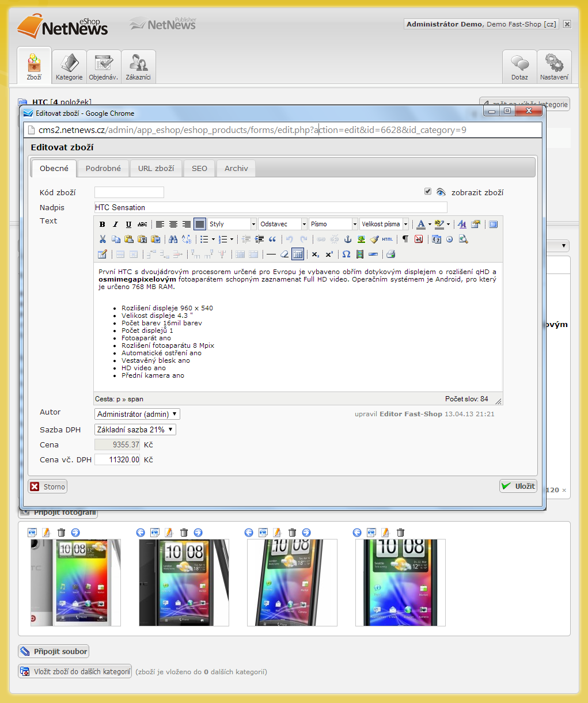The height and width of the screenshot is (703, 588).
Task: Click the Insert image icon in editor
Action: [x=361, y=239]
